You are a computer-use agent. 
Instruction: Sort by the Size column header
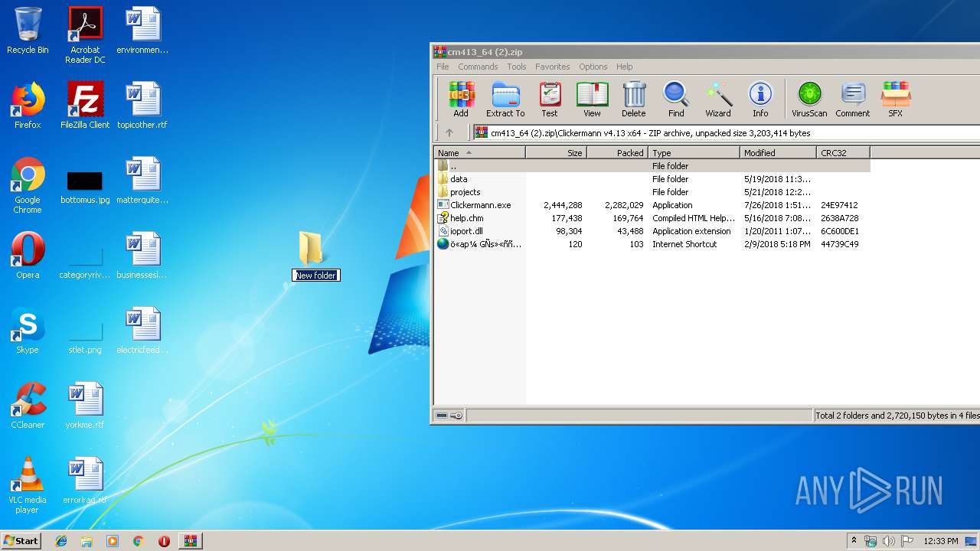coord(556,152)
